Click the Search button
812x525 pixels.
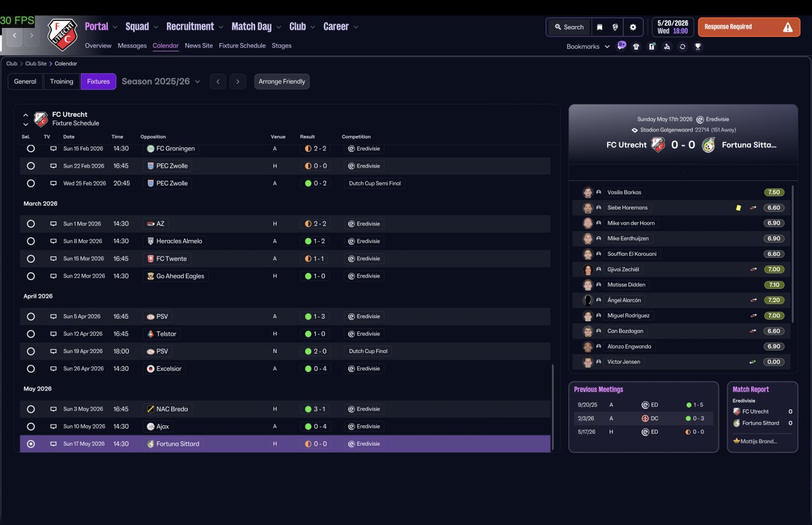569,27
